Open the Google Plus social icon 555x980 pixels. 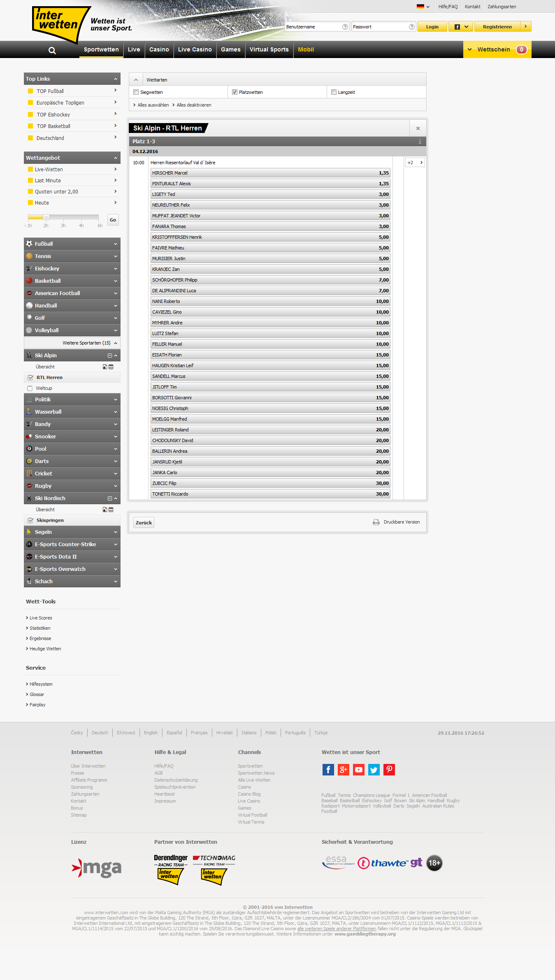coord(344,770)
